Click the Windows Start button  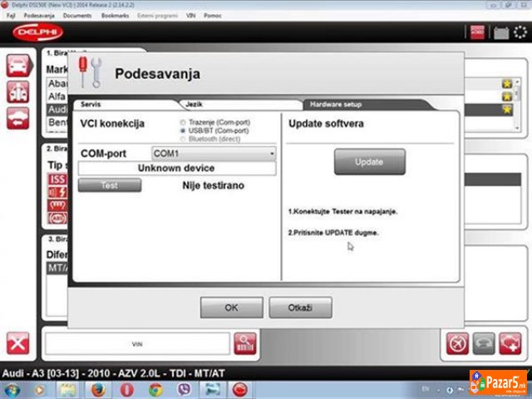click(x=12, y=390)
